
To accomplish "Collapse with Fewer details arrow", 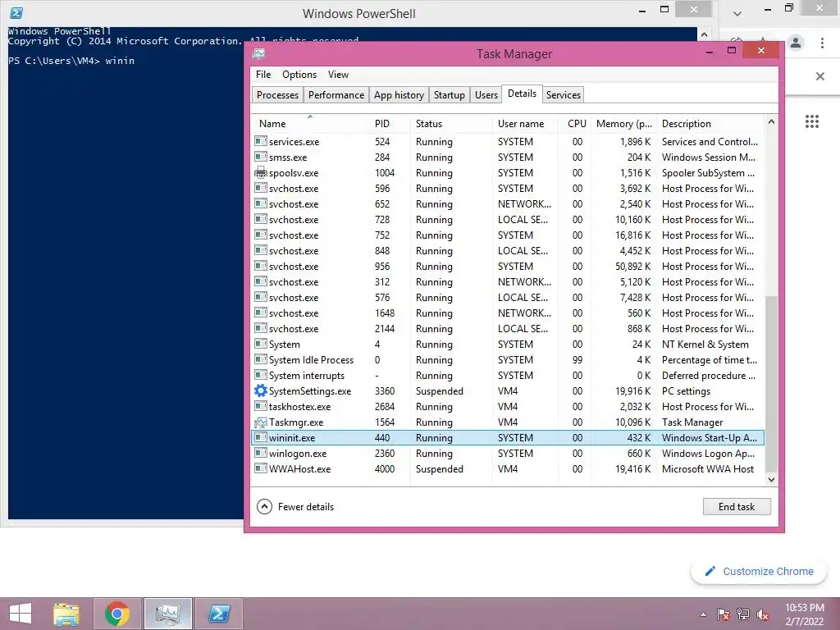I will click(265, 507).
